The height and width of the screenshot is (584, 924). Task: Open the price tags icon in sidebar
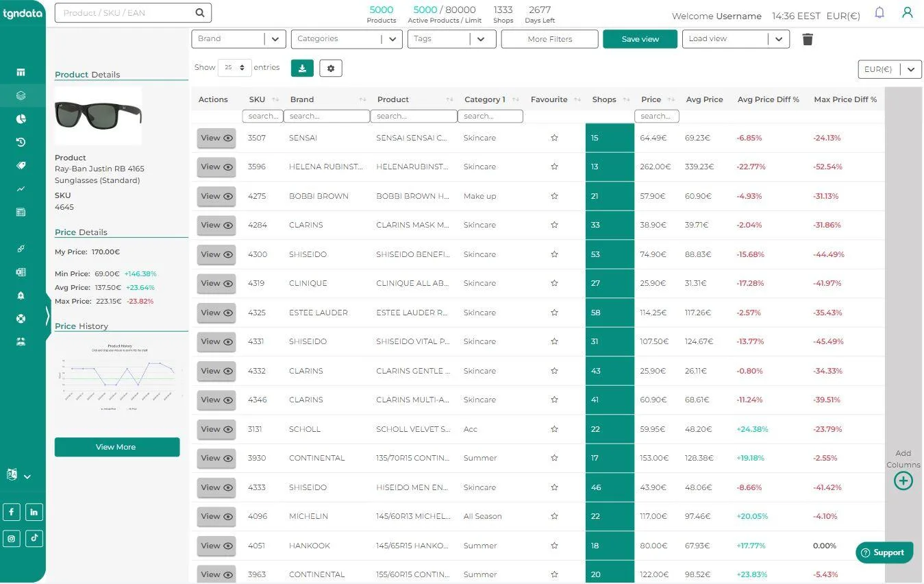point(21,165)
